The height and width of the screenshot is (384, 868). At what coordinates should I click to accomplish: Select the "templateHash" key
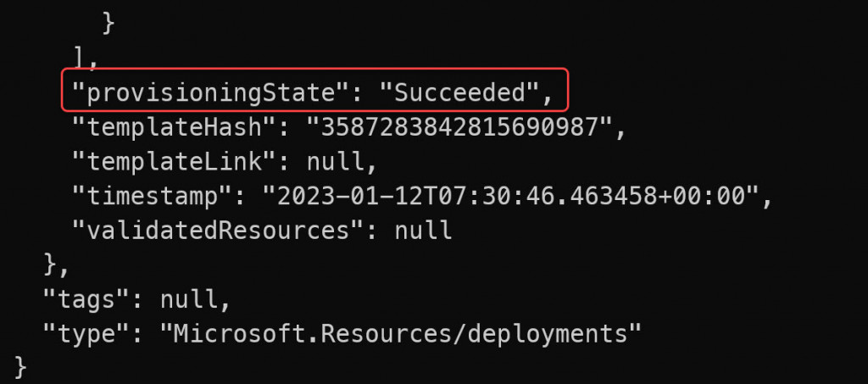click(x=175, y=127)
